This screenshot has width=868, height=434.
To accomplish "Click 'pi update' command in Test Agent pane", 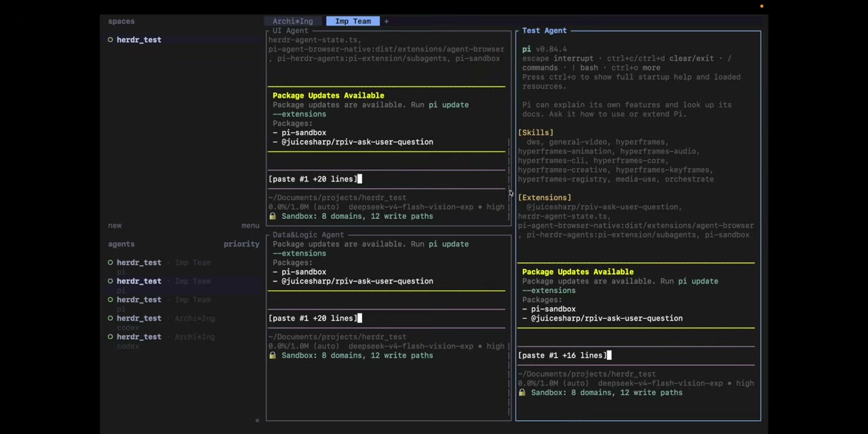I will (x=698, y=281).
